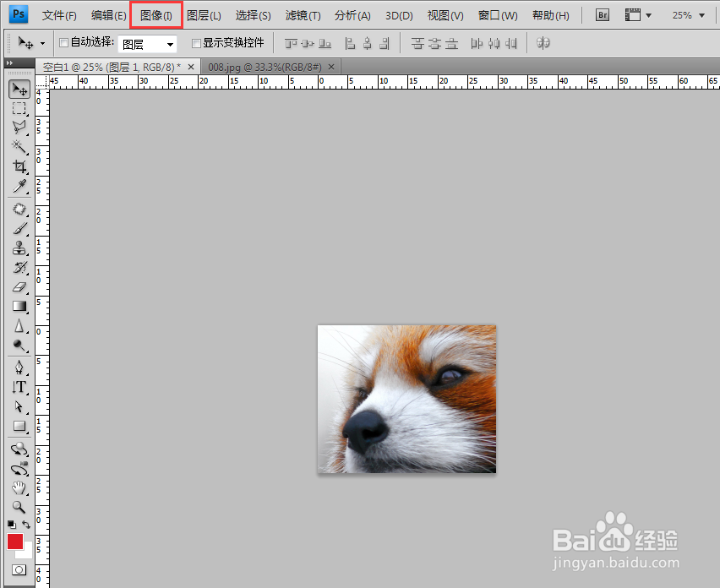Distribute right edges icon

click(x=511, y=44)
